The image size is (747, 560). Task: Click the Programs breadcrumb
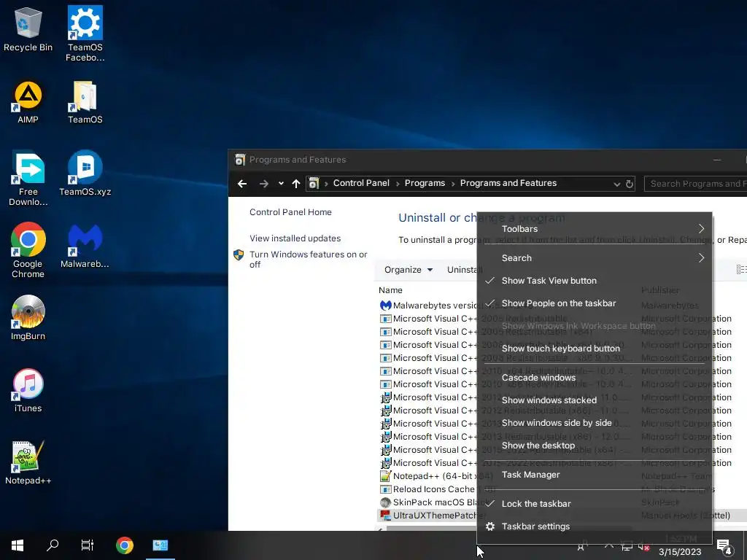tap(425, 183)
